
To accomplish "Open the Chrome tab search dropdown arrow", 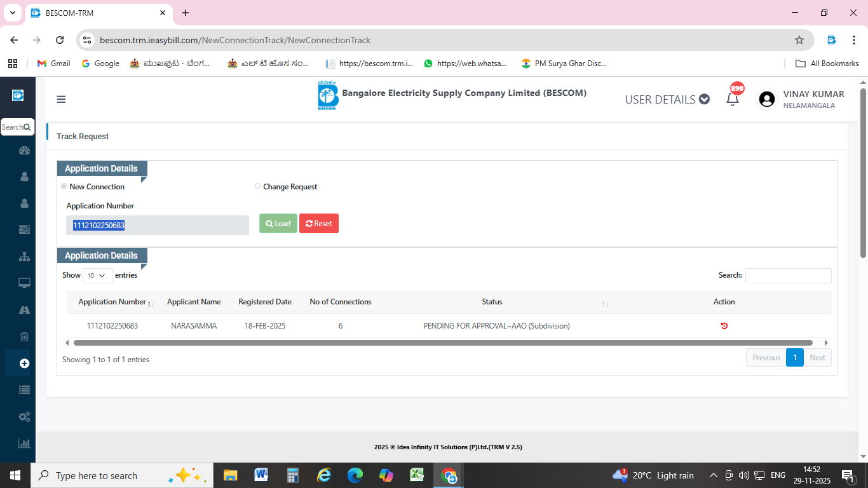I will click(12, 13).
